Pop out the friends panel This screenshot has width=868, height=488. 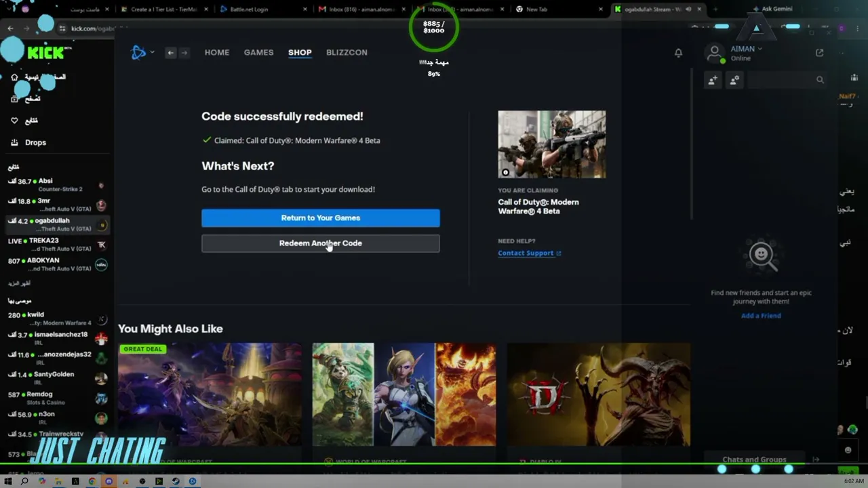click(819, 53)
